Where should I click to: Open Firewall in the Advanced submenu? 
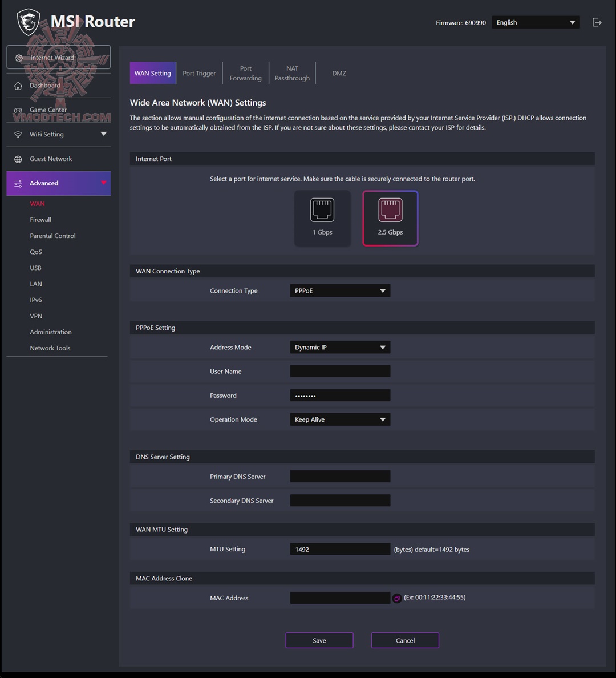coord(40,220)
